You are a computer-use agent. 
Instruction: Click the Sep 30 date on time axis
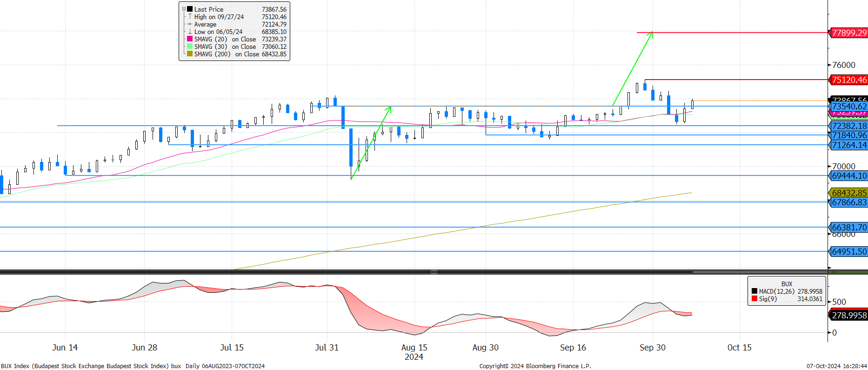click(x=652, y=348)
